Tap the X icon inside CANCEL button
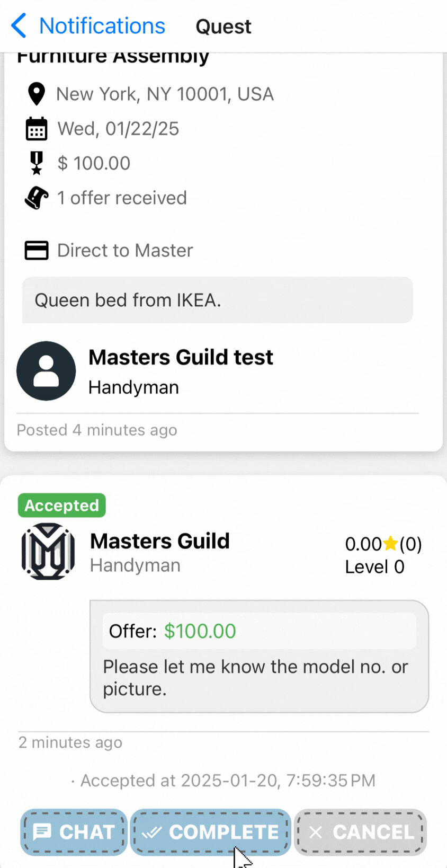 point(317,832)
